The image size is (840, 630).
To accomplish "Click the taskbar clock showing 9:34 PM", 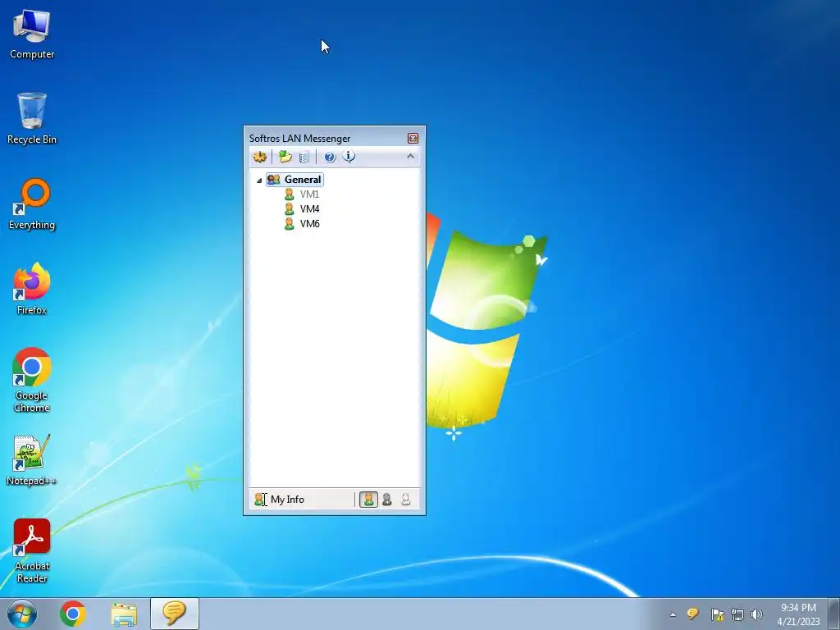I will pos(798,614).
